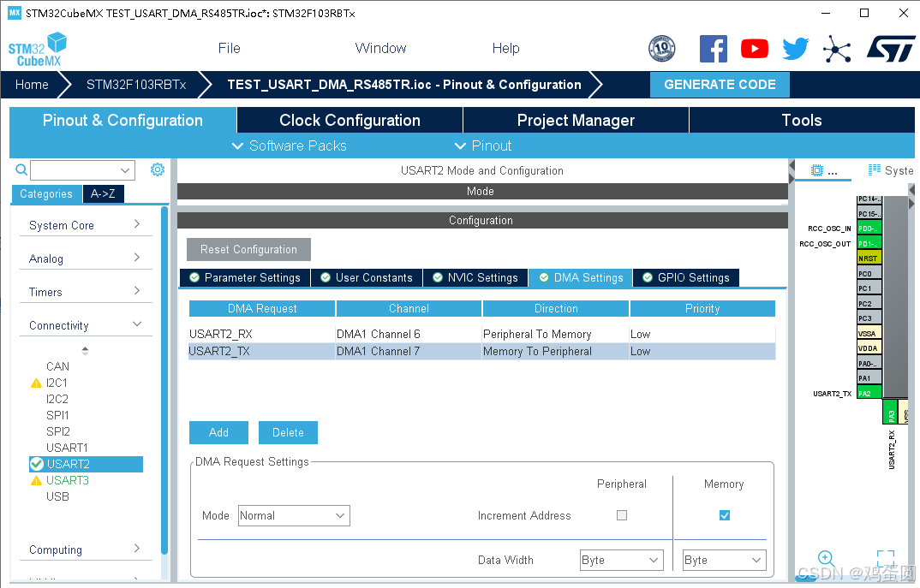
Task: Click the GENERATE CODE button
Action: pyautogui.click(x=720, y=85)
